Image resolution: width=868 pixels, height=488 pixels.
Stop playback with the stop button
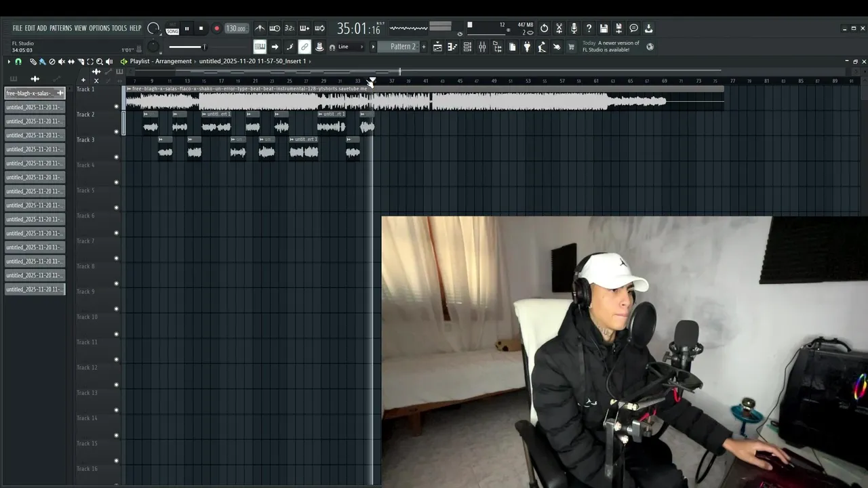pos(201,28)
